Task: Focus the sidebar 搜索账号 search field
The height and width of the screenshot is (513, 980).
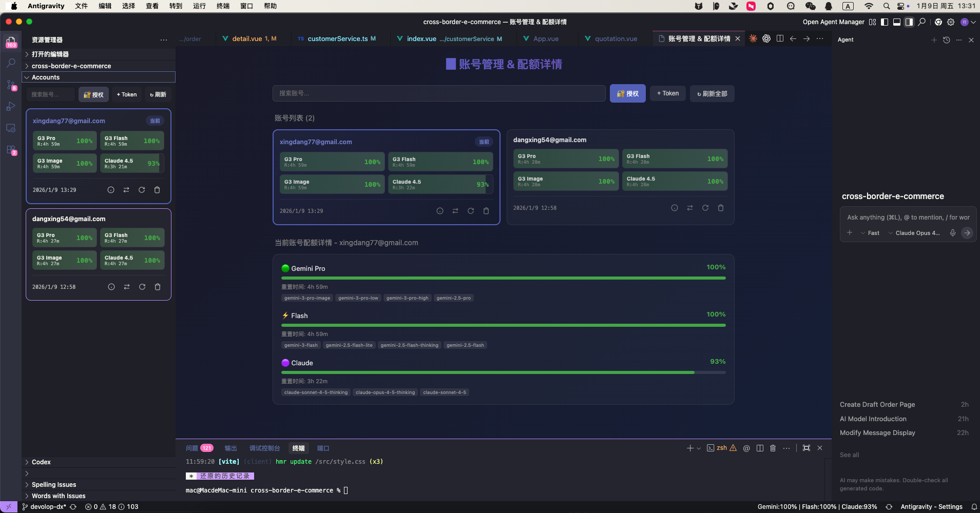Action: point(50,94)
